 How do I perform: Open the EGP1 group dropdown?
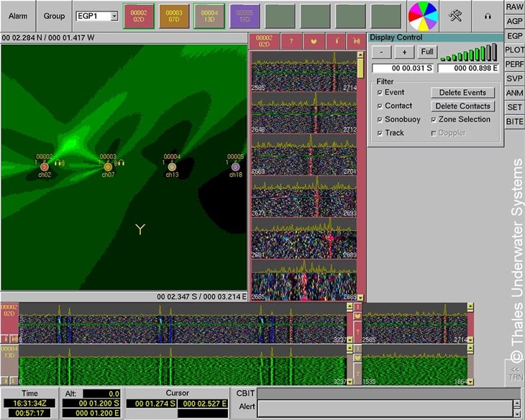pyautogui.click(x=114, y=16)
